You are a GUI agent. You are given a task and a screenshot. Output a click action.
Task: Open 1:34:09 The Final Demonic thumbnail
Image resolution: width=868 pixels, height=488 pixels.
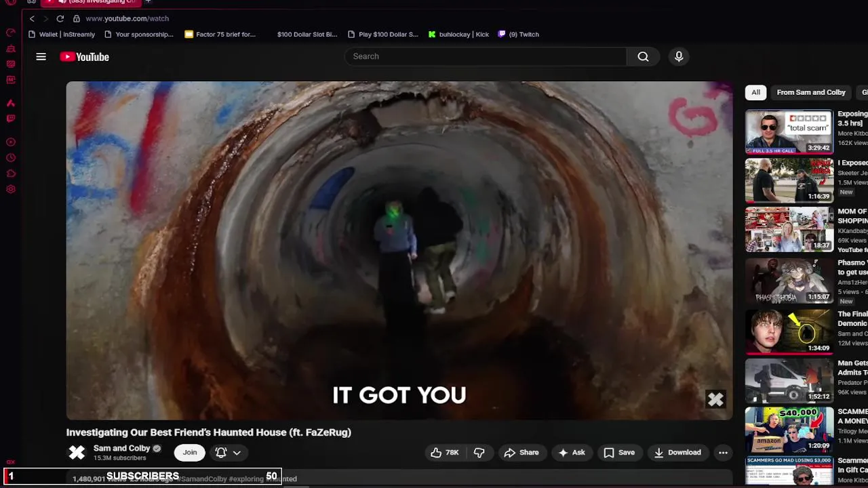pyautogui.click(x=789, y=333)
